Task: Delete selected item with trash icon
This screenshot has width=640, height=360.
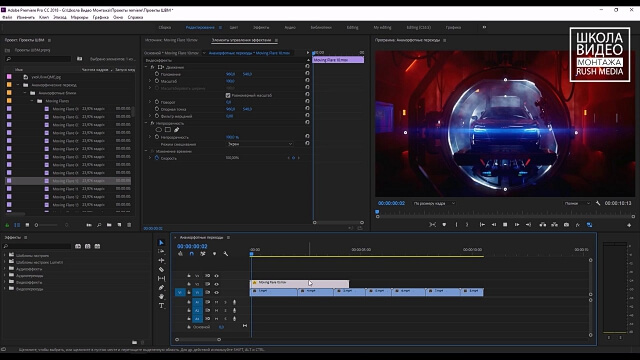Action: point(129,225)
